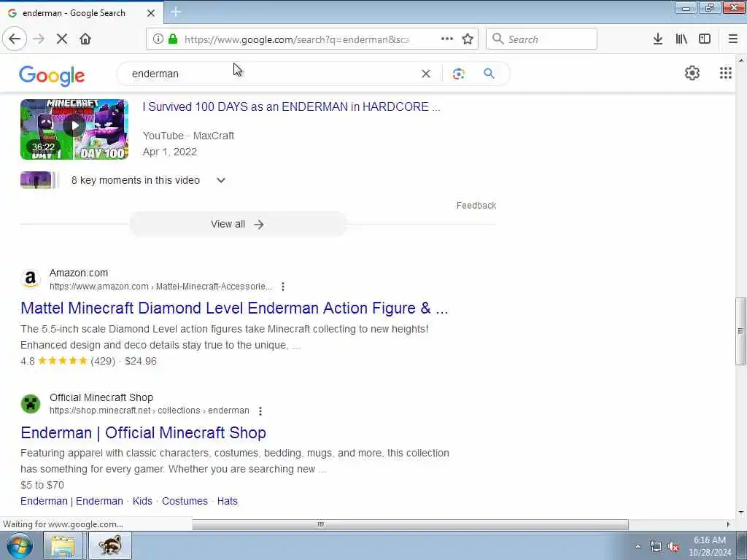This screenshot has width=747, height=560.
Task: Click the vertical scrollbar thumb
Action: [x=741, y=332]
